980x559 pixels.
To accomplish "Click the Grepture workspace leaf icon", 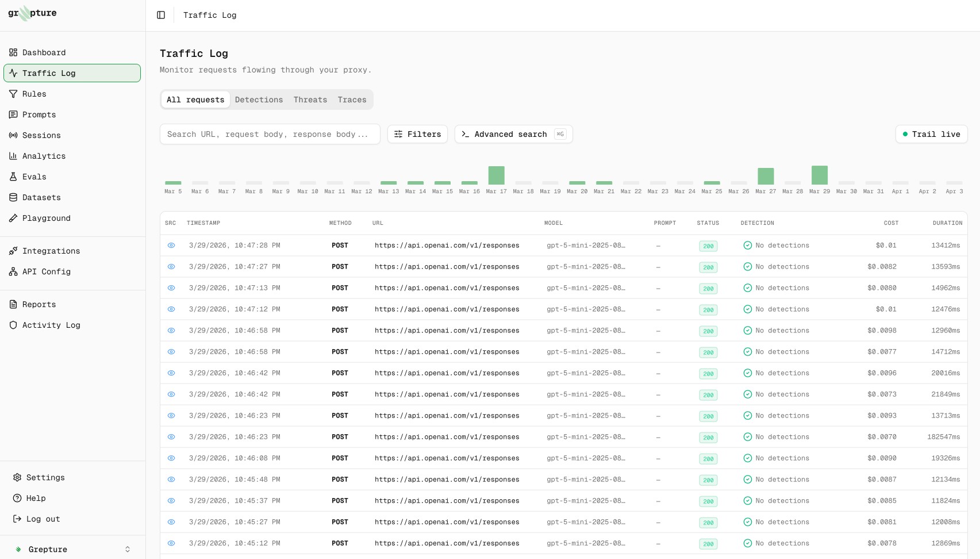I will click(x=18, y=549).
